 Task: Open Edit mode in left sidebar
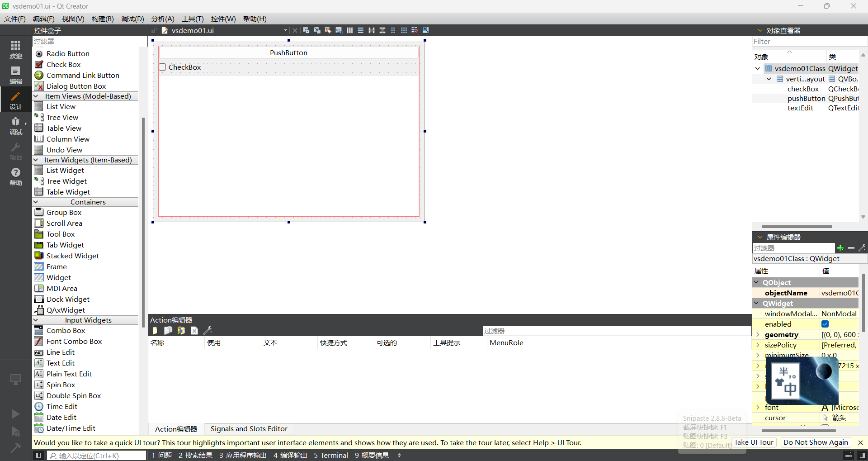pyautogui.click(x=16, y=75)
